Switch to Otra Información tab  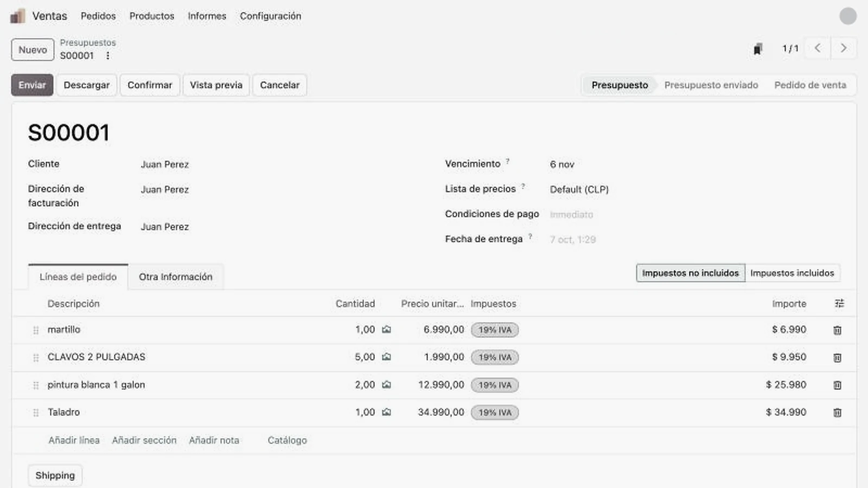175,277
